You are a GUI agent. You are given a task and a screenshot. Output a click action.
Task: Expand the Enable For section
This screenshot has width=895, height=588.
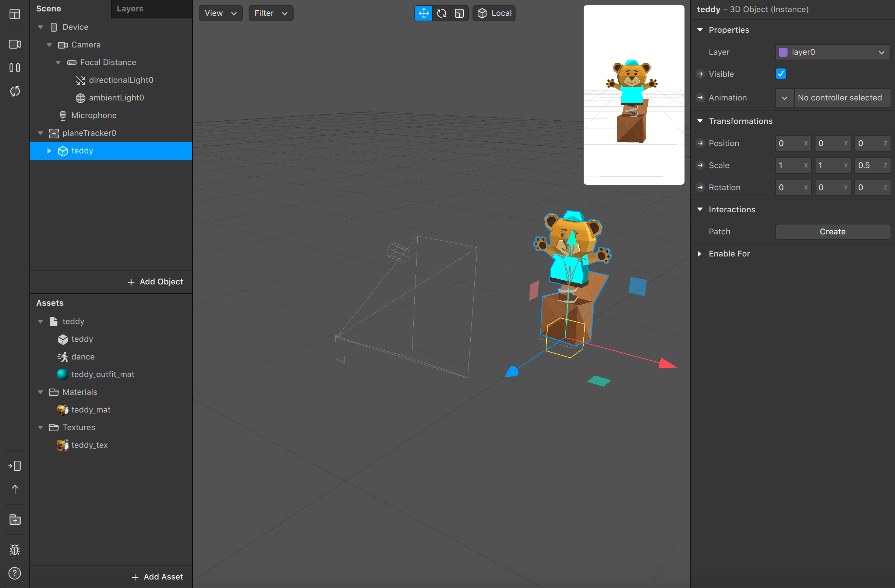pyautogui.click(x=700, y=254)
